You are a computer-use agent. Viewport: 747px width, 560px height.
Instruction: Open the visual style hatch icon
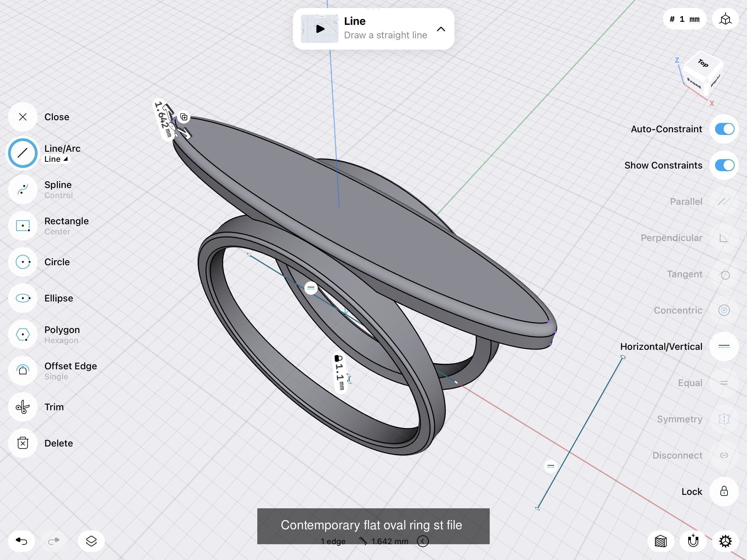pyautogui.click(x=661, y=541)
